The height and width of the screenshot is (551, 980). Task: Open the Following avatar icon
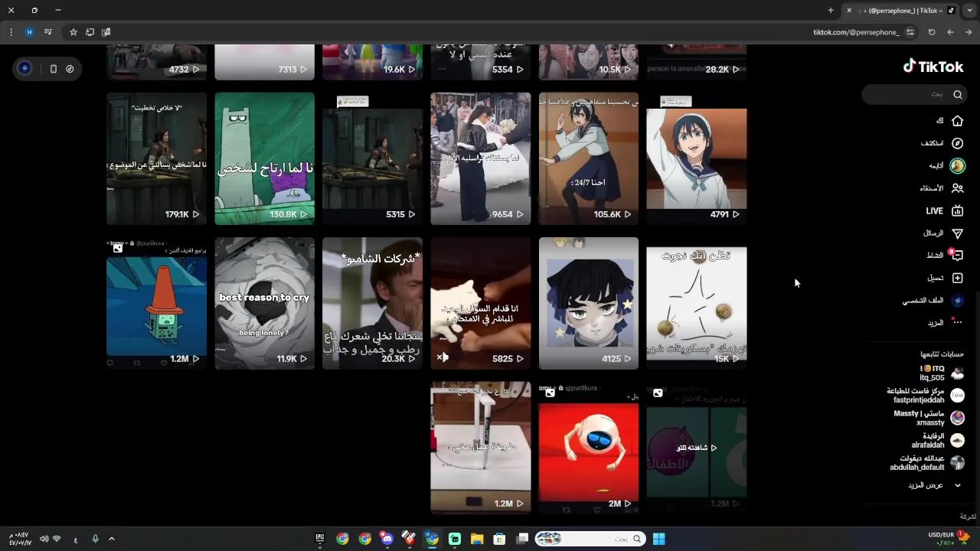tap(957, 165)
